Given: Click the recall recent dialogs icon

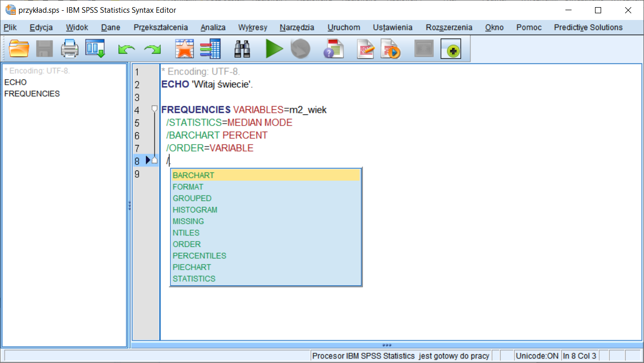Looking at the screenshot, I should coord(95,49).
